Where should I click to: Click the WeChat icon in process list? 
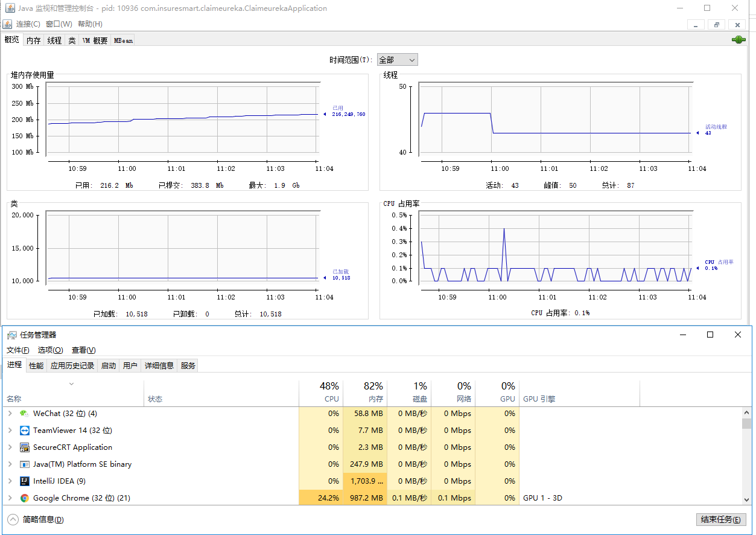coord(24,414)
